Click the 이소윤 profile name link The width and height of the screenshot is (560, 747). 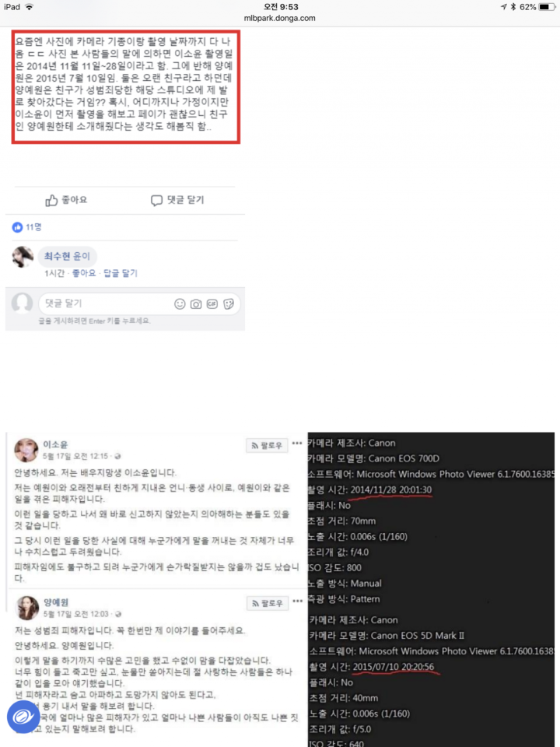click(x=53, y=444)
